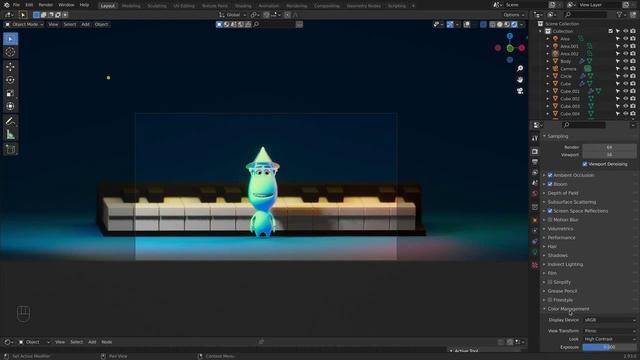The image size is (640, 360).
Task: Activate the Cursor tool
Action: click(10, 52)
